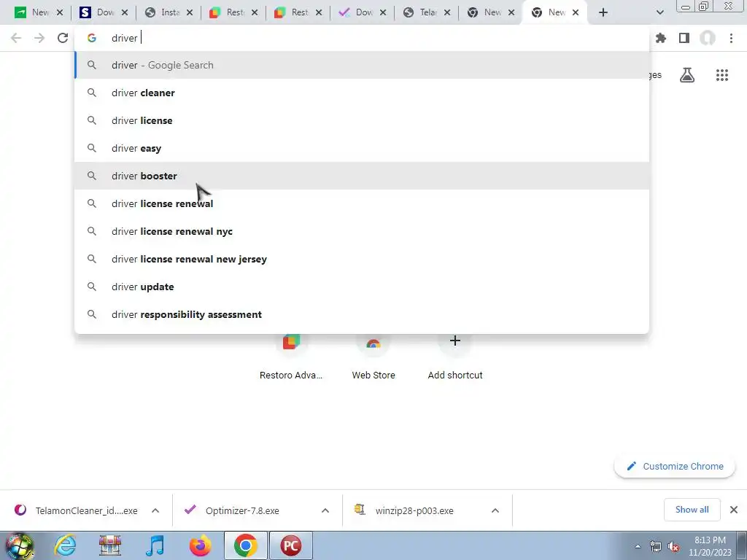Open the Search Labs flask icon

tap(687, 75)
